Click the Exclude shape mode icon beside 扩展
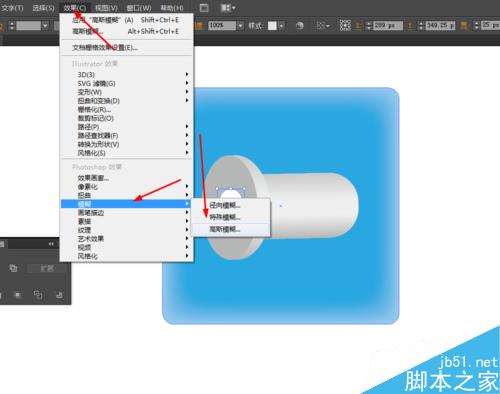This screenshot has height=394, width=500. click(13, 268)
